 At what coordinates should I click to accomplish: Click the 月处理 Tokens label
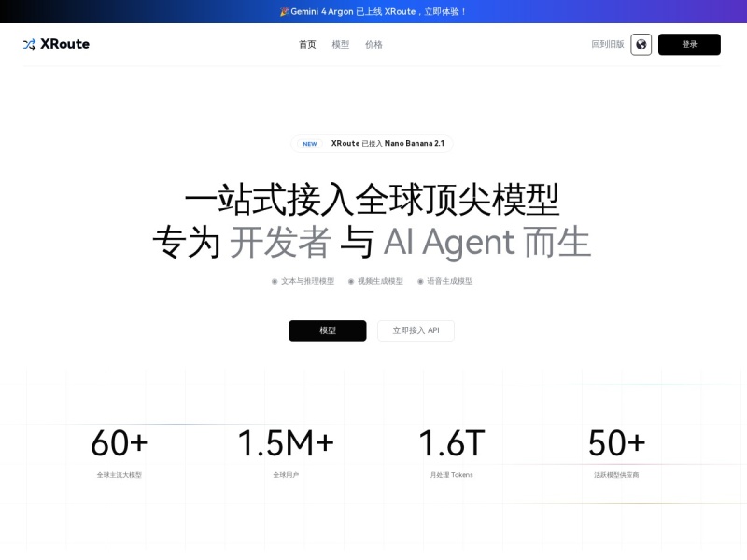[x=452, y=475]
